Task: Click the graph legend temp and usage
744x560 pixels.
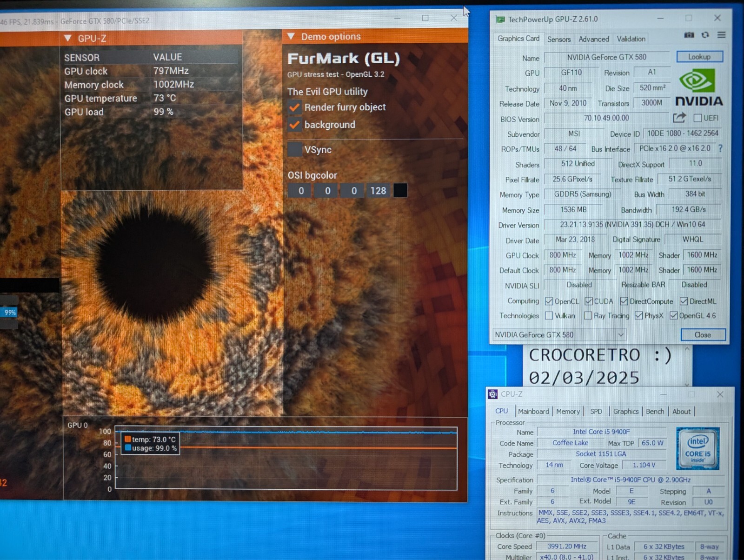Action: point(151,444)
